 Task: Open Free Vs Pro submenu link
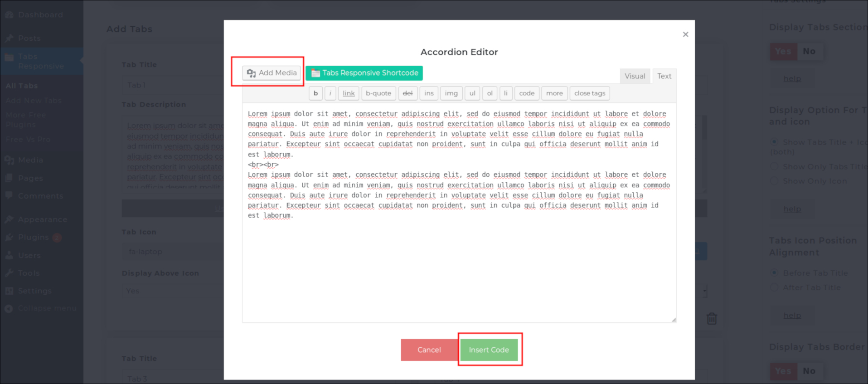[x=28, y=139]
